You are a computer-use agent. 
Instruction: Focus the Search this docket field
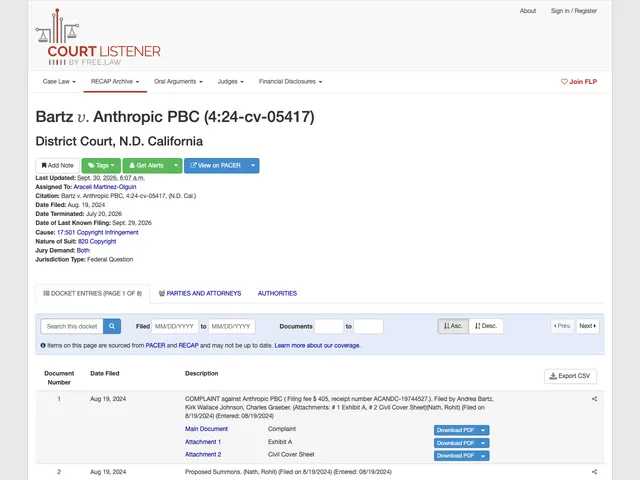tap(72, 326)
